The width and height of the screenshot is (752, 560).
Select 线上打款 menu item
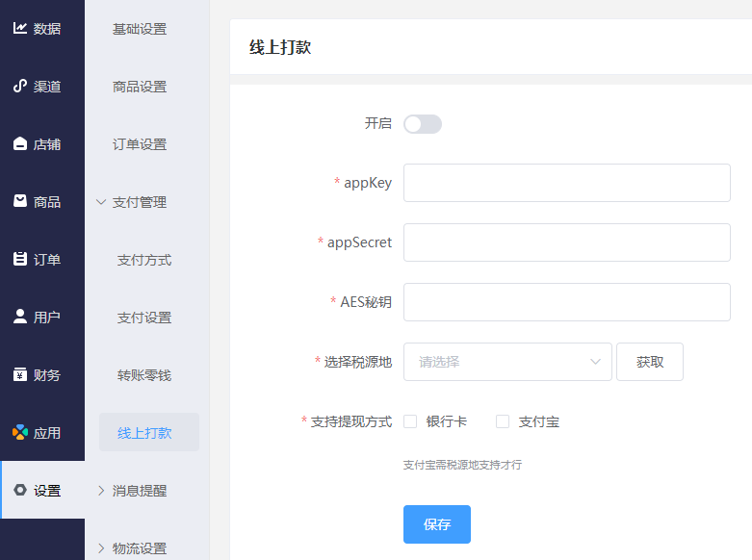pyautogui.click(x=149, y=432)
